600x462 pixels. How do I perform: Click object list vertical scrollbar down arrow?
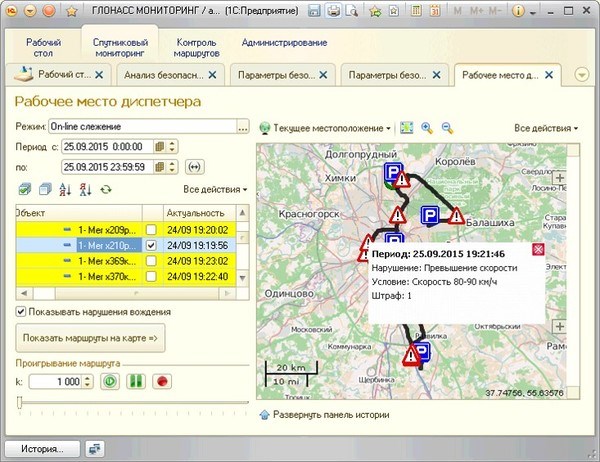pyautogui.click(x=243, y=278)
